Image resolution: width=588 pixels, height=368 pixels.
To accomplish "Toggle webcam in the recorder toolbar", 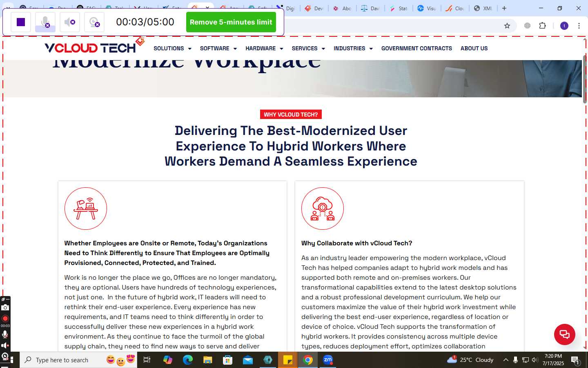I will click(x=94, y=22).
